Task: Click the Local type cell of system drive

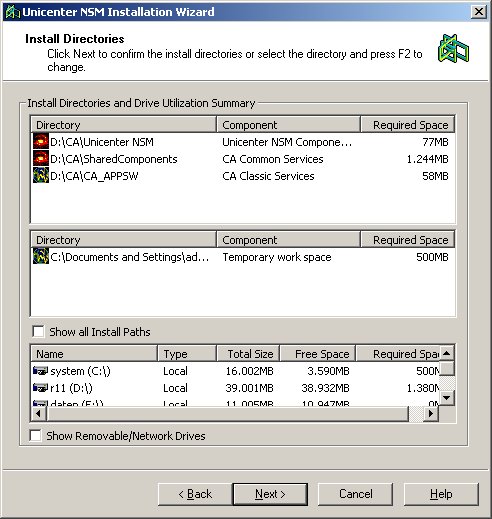Action: [175, 371]
